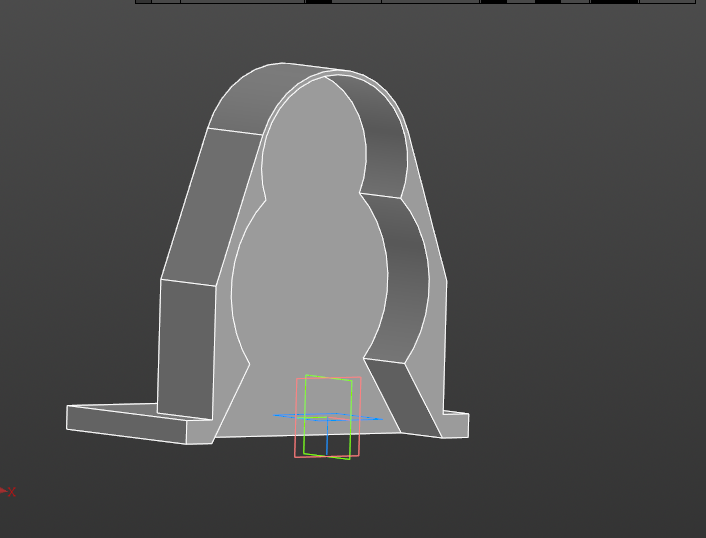Viewport: 706px width, 538px height.
Task: Pick the blue vertical axis of the origin gizmo
Action: 327,436
